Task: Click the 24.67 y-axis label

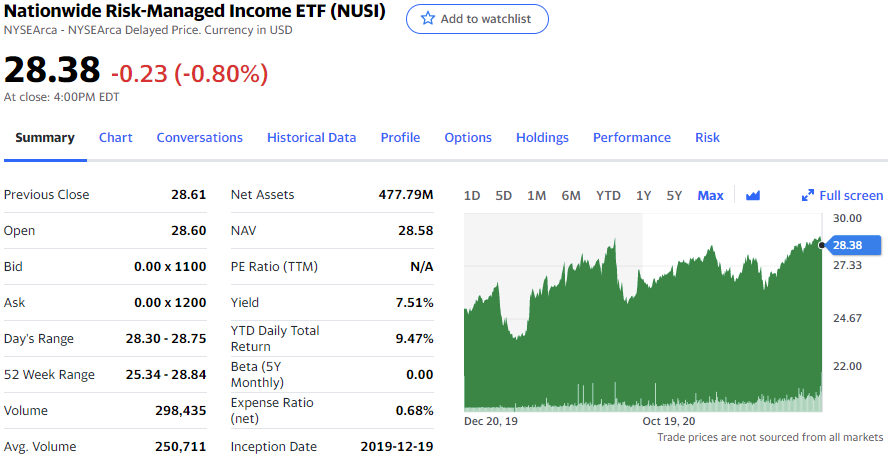Action: tap(847, 318)
